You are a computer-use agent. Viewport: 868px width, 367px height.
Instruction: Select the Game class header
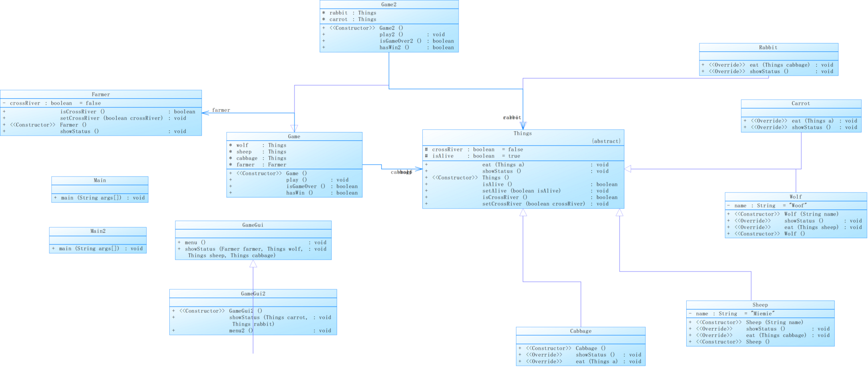point(294,136)
